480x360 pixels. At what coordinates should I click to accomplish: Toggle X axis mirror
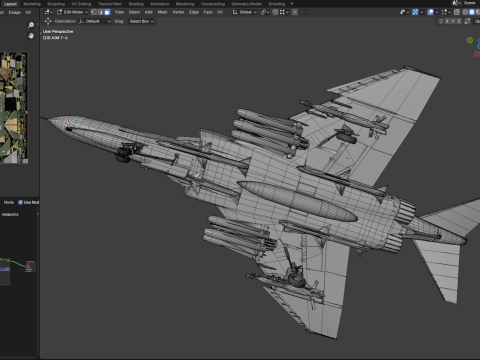point(447,21)
